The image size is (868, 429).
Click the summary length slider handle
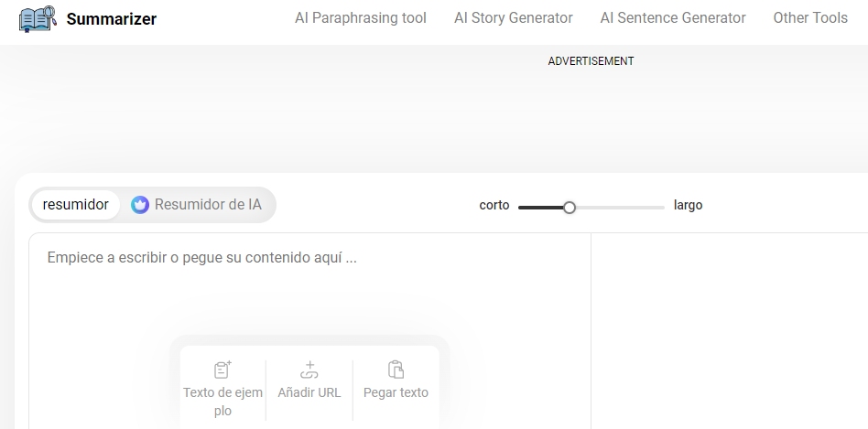570,208
